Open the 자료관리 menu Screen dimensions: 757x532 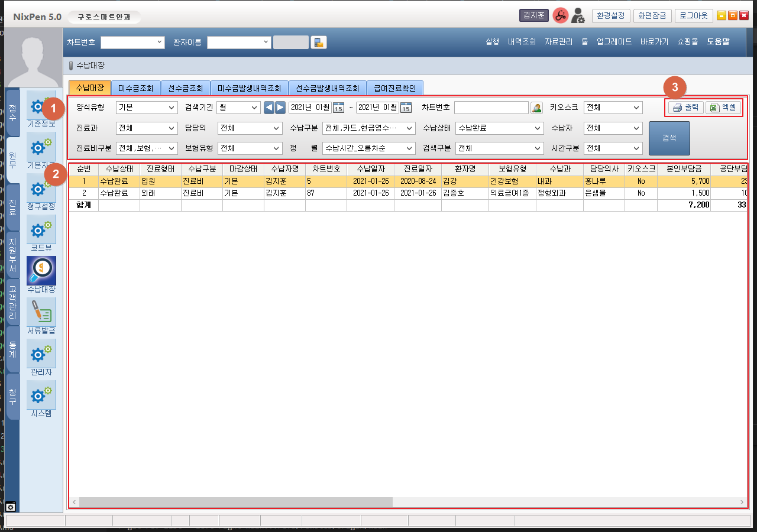pos(558,42)
